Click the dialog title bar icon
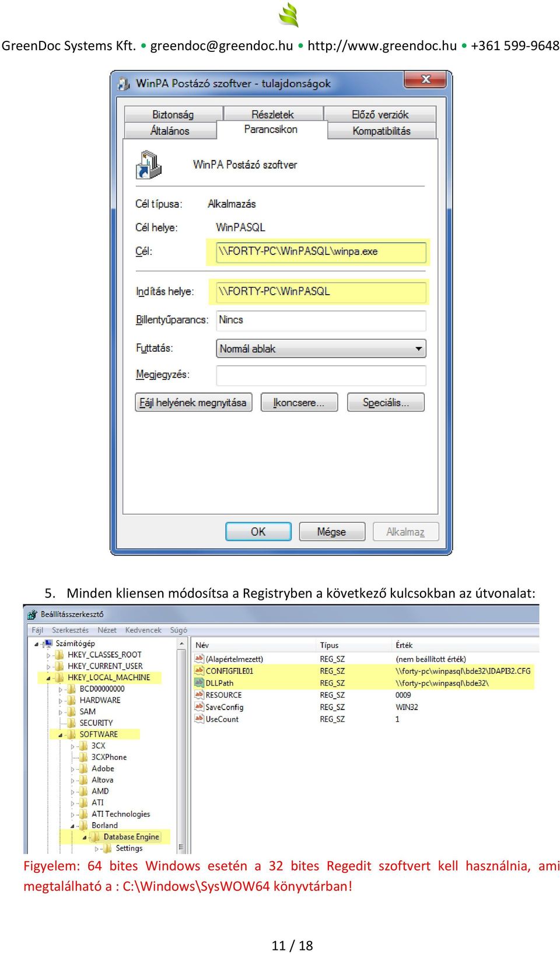 124,83
